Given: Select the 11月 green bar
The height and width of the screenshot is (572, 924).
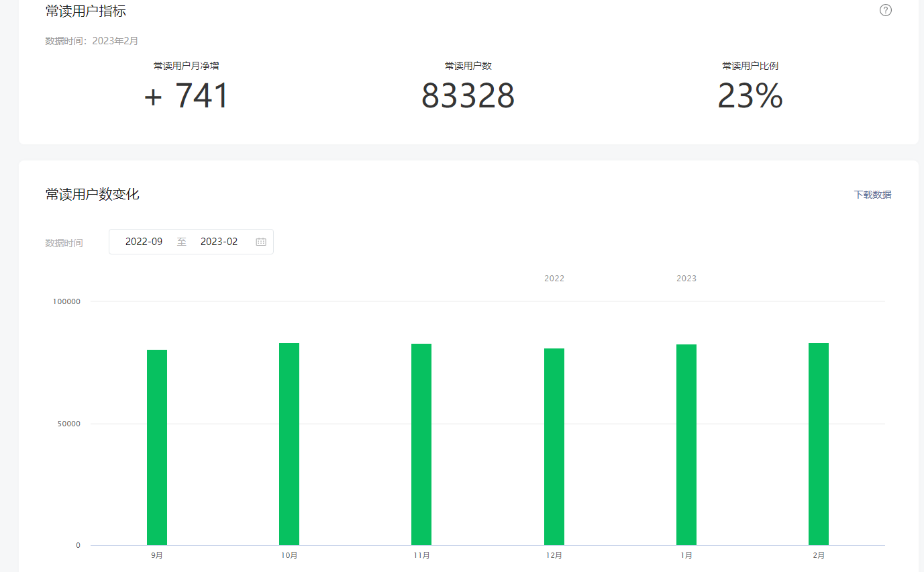Looking at the screenshot, I should [x=421, y=444].
